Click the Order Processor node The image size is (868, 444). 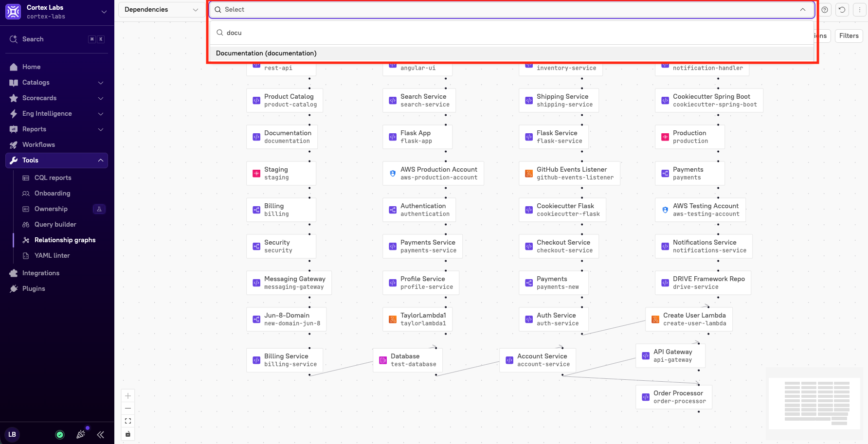[x=674, y=397]
